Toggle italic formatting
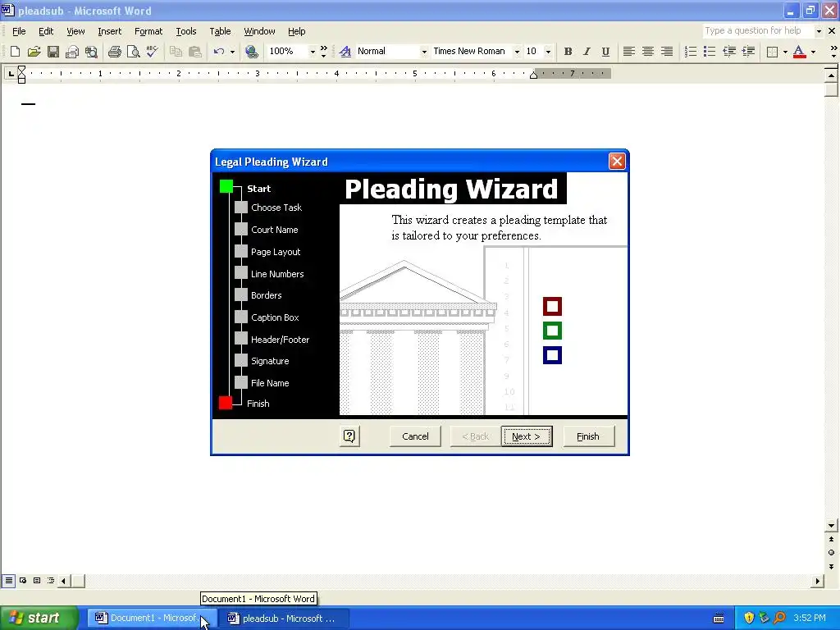The height and width of the screenshot is (630, 840). (x=587, y=52)
